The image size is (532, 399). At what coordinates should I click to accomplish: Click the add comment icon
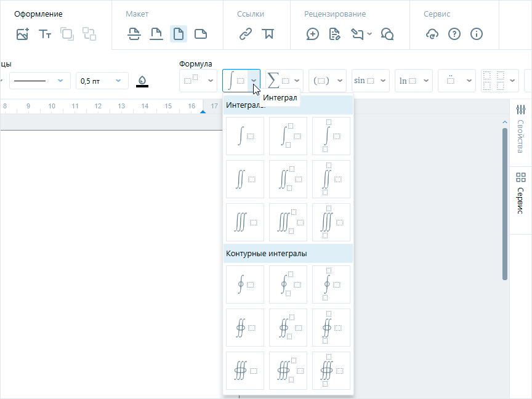pos(313,34)
